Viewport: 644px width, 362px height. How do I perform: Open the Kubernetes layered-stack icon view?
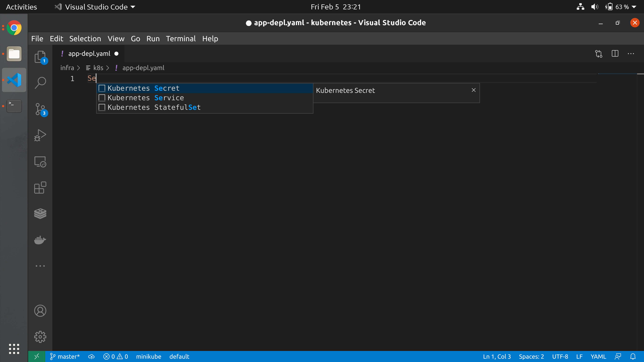[40, 214]
